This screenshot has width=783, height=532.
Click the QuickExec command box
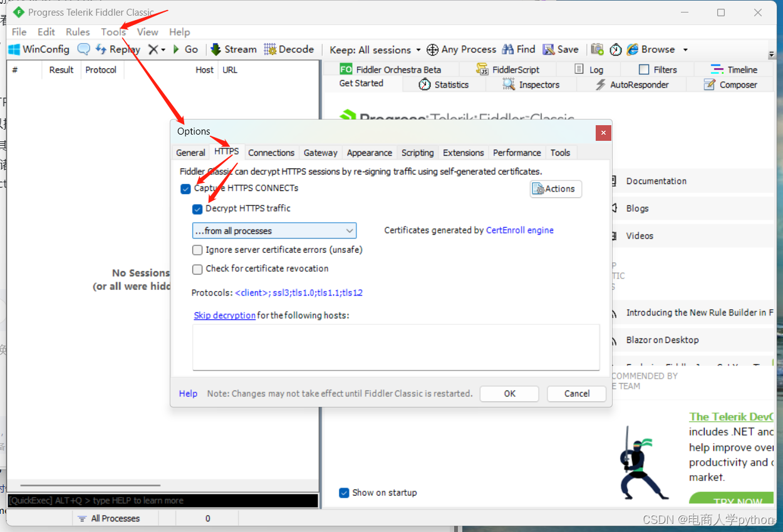tap(163, 501)
